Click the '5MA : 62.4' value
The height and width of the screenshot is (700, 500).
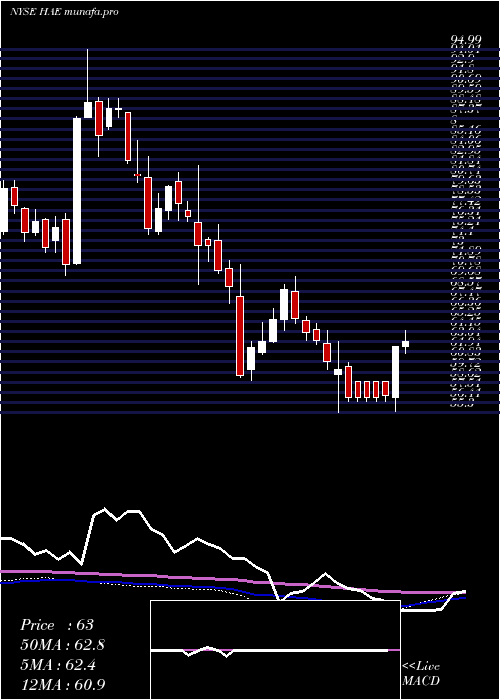pos(59,665)
